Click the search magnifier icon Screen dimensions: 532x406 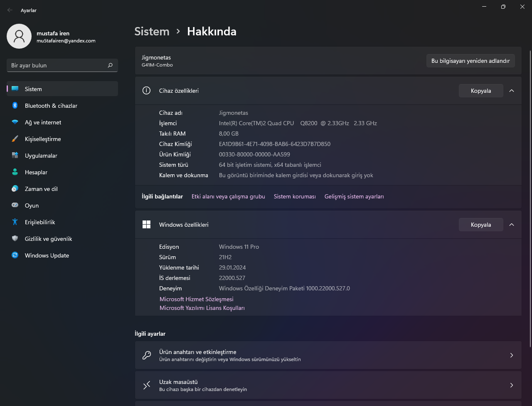[x=110, y=65]
